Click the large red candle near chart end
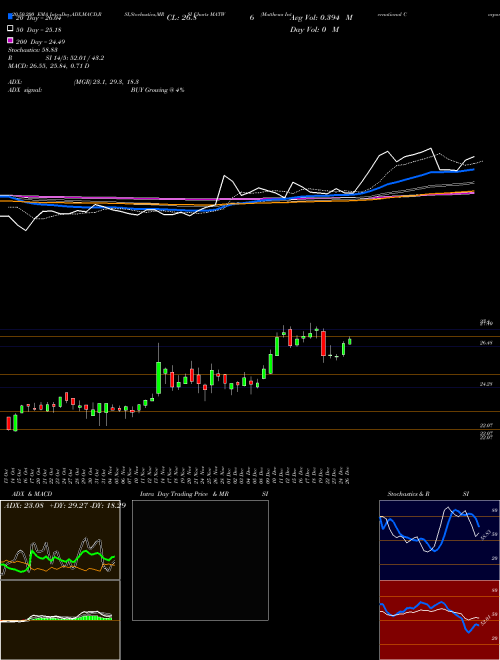The image size is (500, 660). coord(323,343)
